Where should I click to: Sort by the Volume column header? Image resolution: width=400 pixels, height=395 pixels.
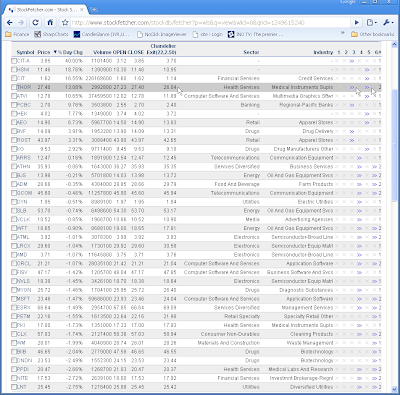[102, 52]
